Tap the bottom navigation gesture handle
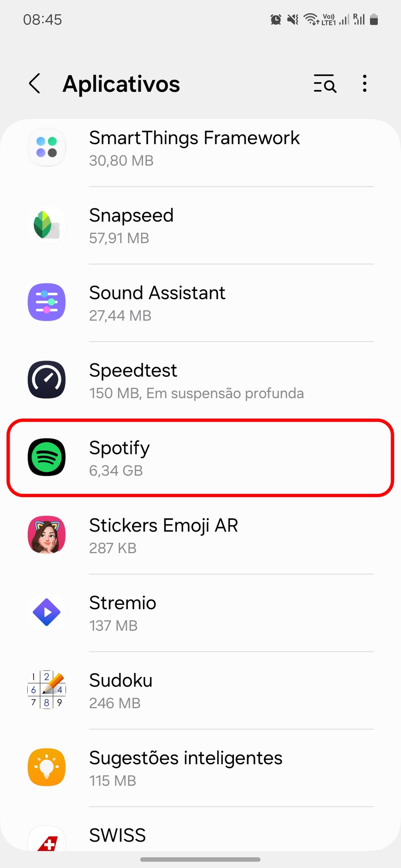The image size is (401, 868). coord(200,859)
